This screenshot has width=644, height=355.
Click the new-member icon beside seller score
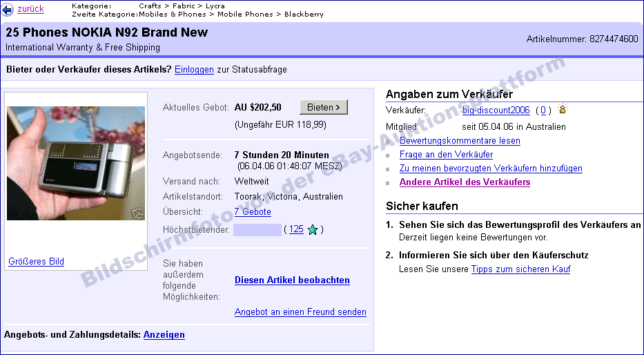[x=563, y=108]
